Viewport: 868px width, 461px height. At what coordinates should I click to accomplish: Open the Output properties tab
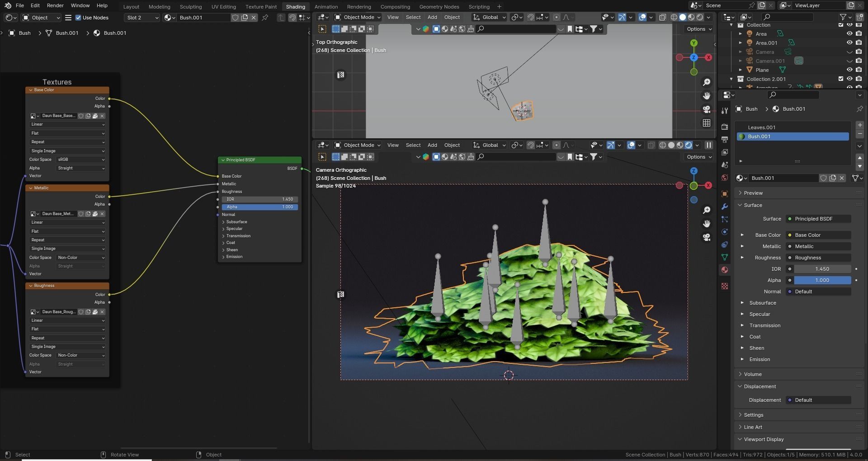[x=725, y=139]
